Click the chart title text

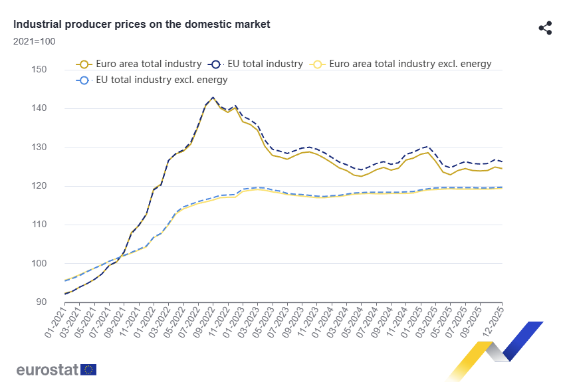(142, 24)
